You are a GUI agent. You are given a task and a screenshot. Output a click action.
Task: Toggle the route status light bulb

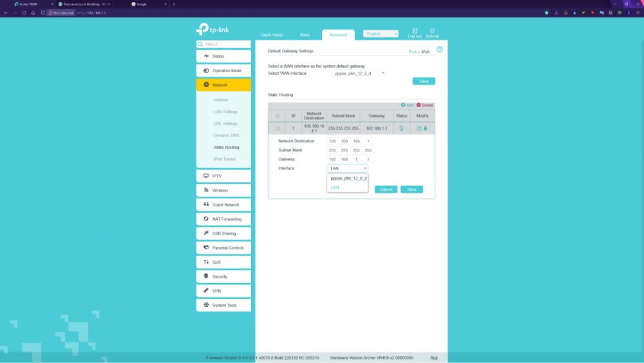(402, 128)
